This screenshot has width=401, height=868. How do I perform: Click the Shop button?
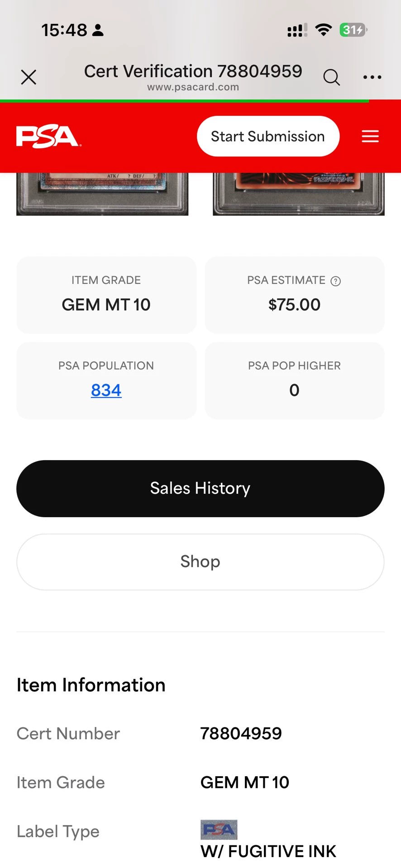(200, 562)
